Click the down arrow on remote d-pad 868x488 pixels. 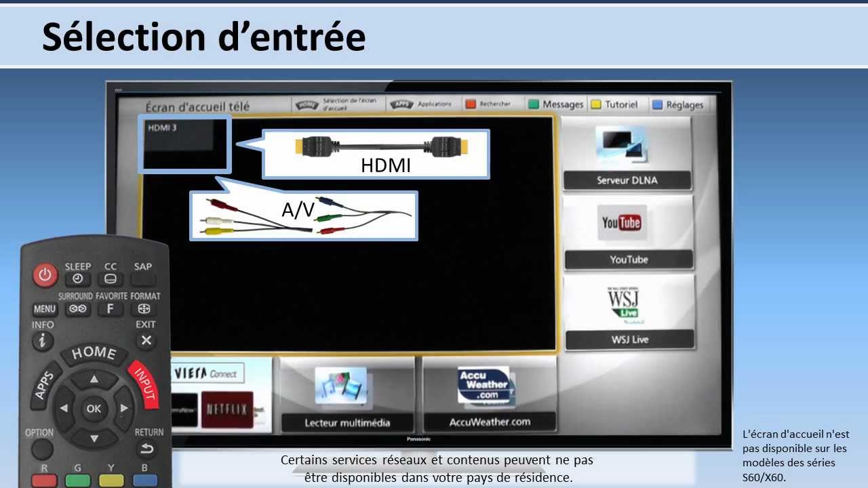[94, 439]
